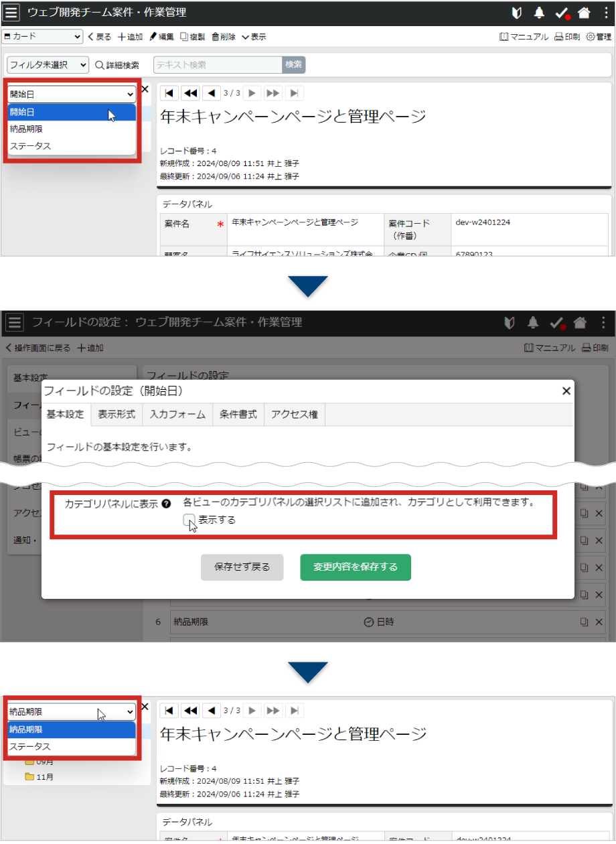Image resolution: width=616 pixels, height=844 pixels.
Task: Click the help icon beside カテゴリパネルに表示
Action: tap(166, 504)
